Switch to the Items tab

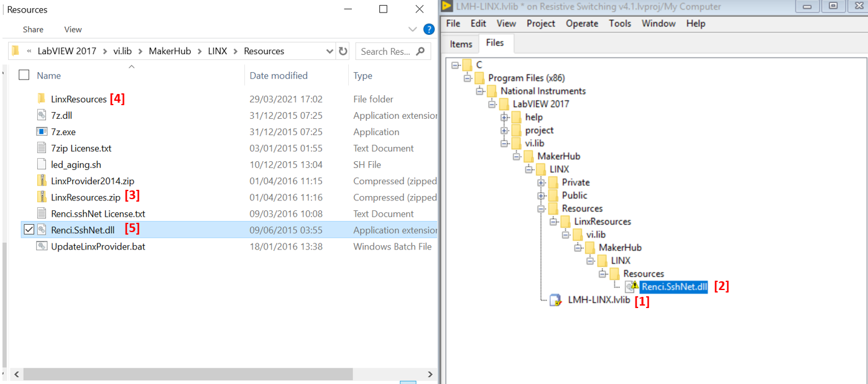click(461, 44)
